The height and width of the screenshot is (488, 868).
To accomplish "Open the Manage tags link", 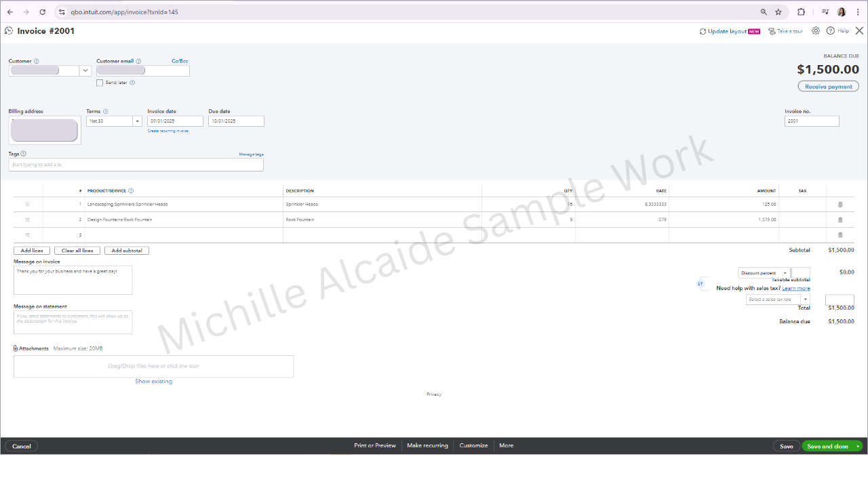I will (251, 155).
